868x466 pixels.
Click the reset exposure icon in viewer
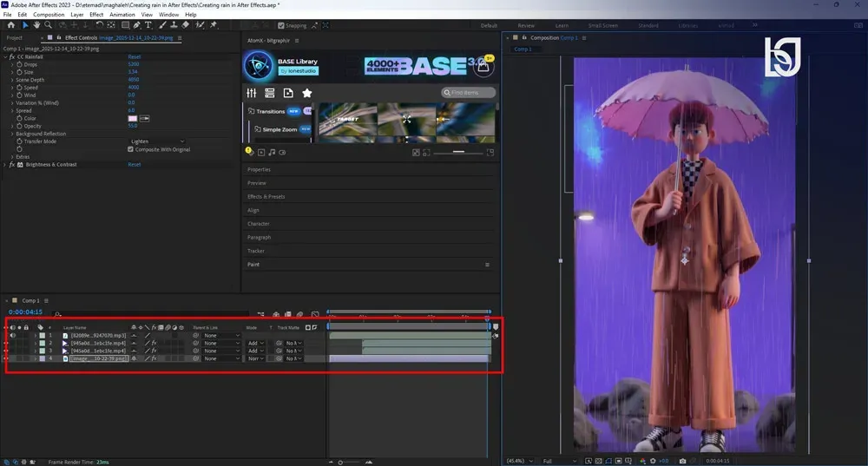click(653, 461)
